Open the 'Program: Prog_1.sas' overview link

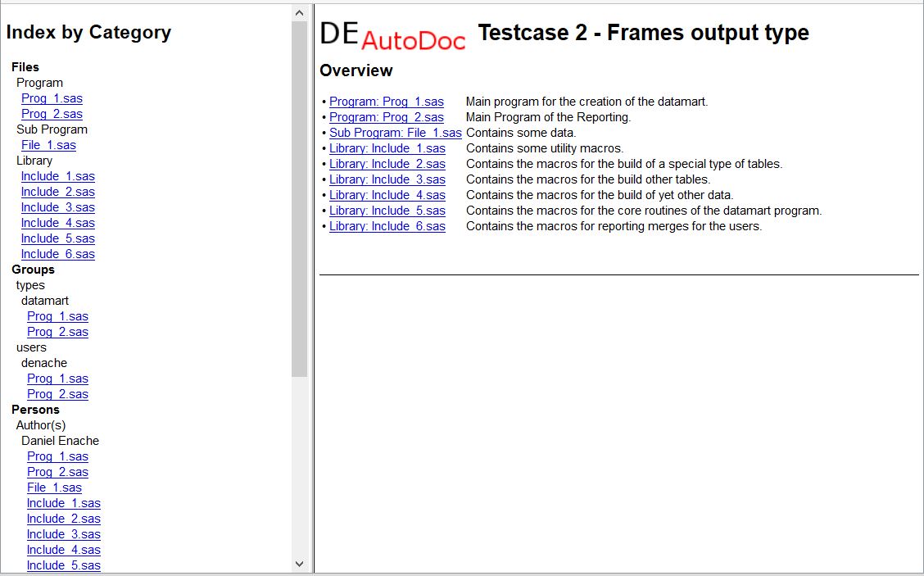pyautogui.click(x=387, y=102)
